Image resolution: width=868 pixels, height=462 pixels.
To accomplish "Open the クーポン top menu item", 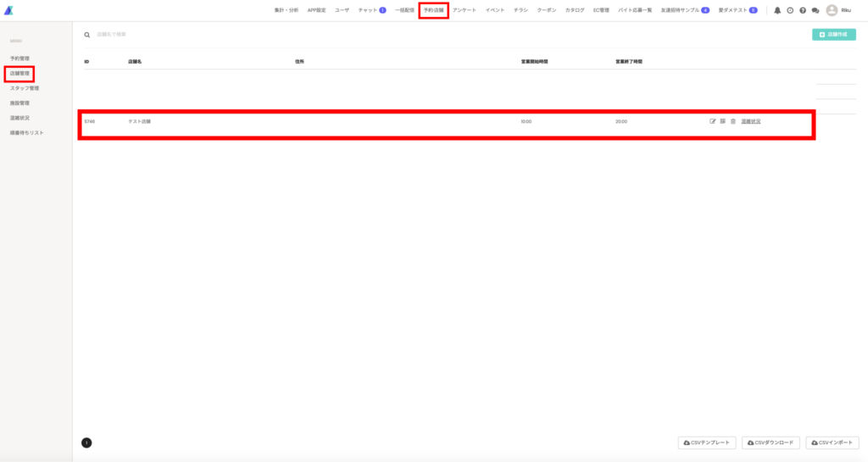I will [x=547, y=10].
